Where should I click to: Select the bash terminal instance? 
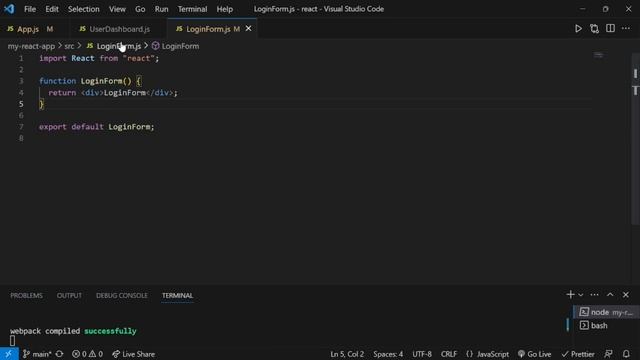[606, 326]
